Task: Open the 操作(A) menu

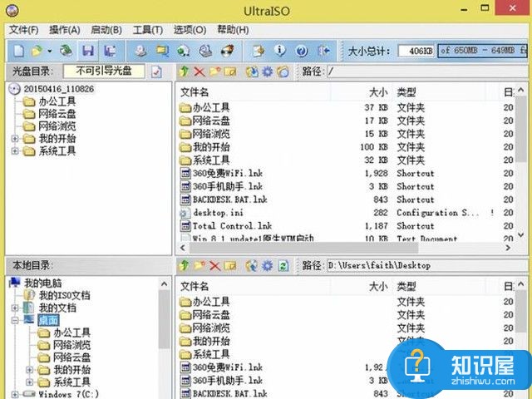Action: (x=65, y=30)
